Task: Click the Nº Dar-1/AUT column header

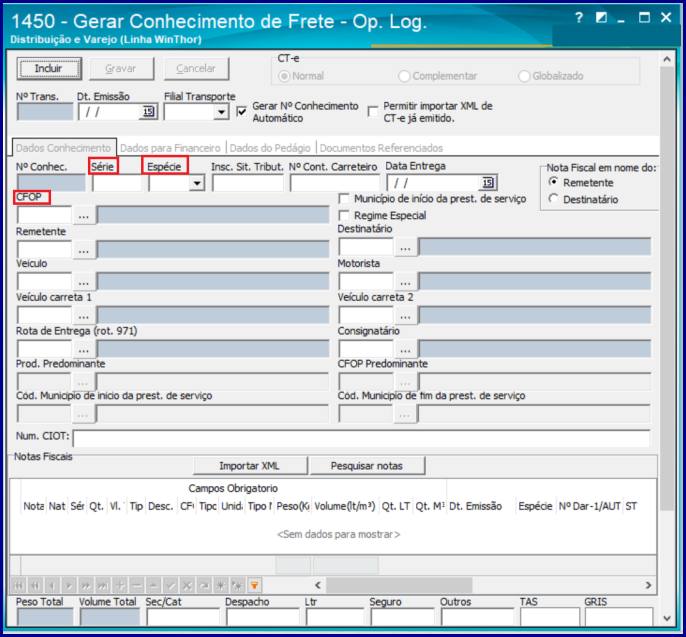Action: pyautogui.click(x=589, y=506)
